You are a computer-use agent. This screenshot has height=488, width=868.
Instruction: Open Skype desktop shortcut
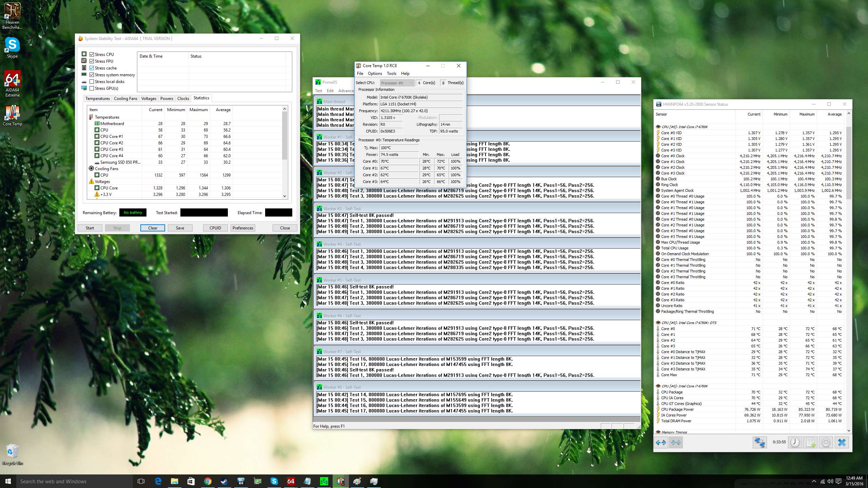(x=12, y=47)
